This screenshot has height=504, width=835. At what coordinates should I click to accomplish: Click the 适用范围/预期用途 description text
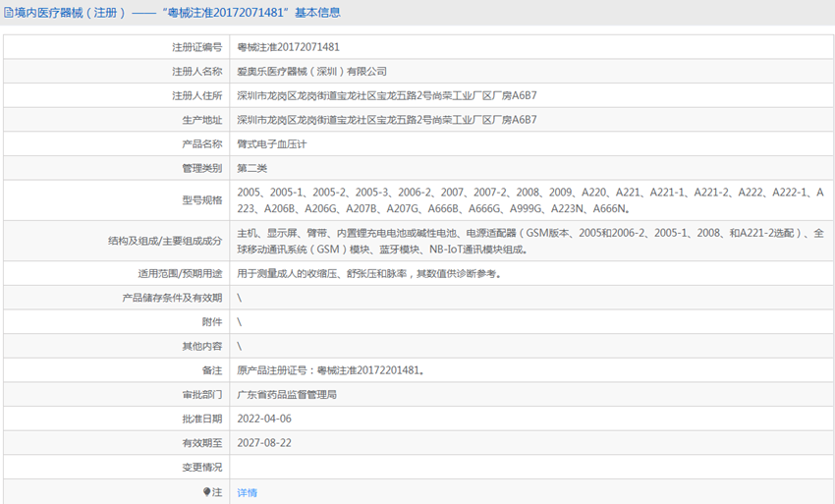coord(368,273)
